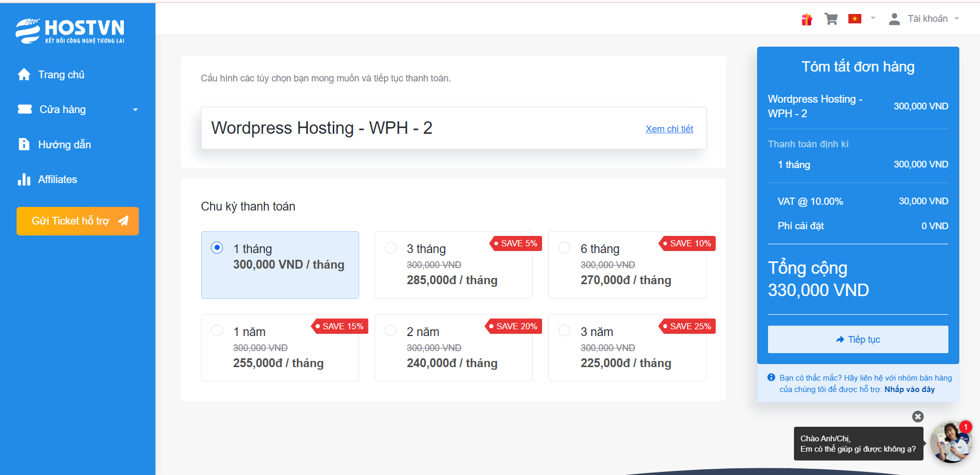Click the Vietnam flag language icon
980x475 pixels.
pos(855,19)
